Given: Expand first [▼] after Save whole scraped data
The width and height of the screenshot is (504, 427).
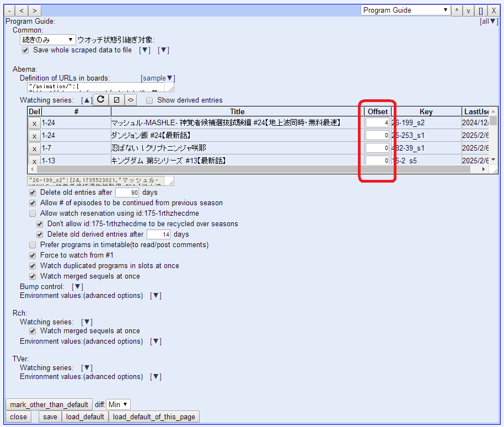Looking at the screenshot, I should 144,50.
